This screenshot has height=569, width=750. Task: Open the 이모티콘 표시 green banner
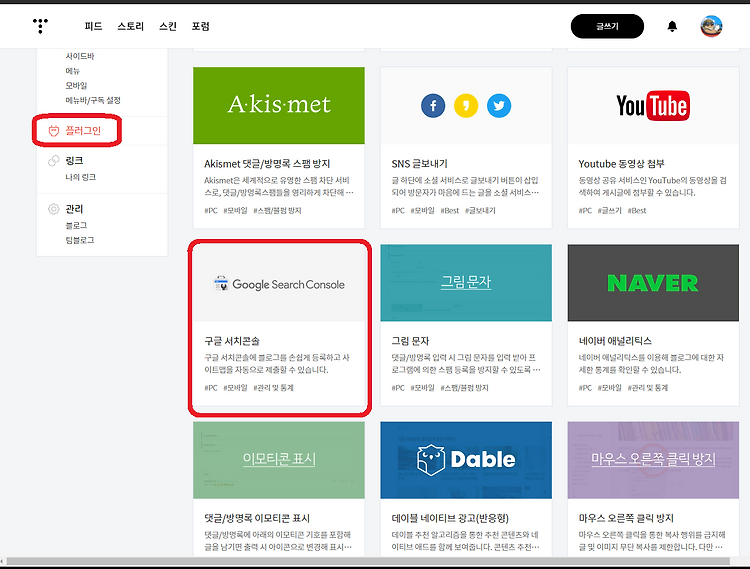tap(279, 460)
